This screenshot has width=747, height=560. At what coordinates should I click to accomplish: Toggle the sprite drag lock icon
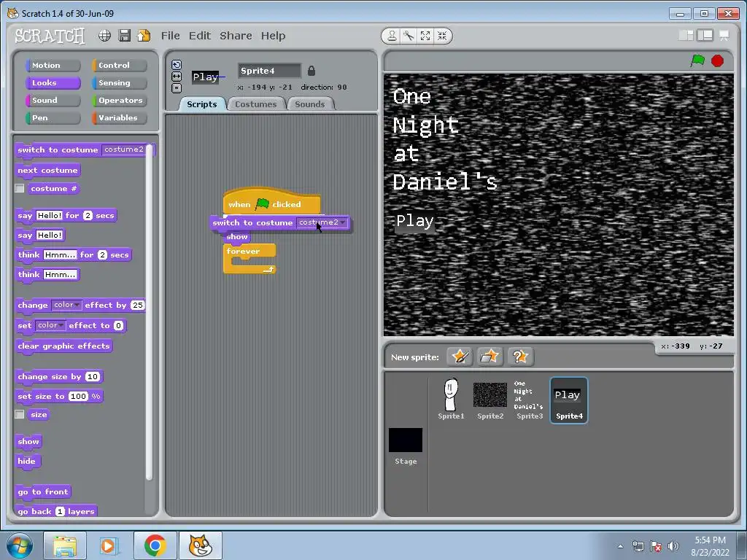pyautogui.click(x=311, y=71)
